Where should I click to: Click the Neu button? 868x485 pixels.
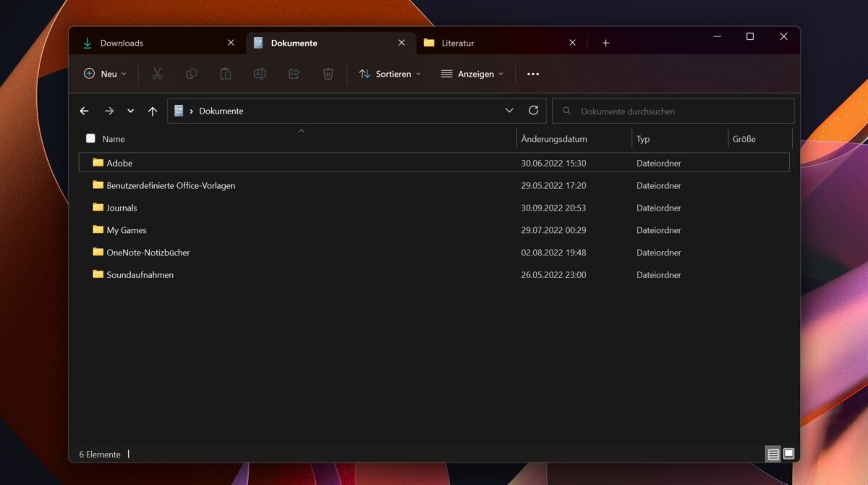[x=105, y=73]
